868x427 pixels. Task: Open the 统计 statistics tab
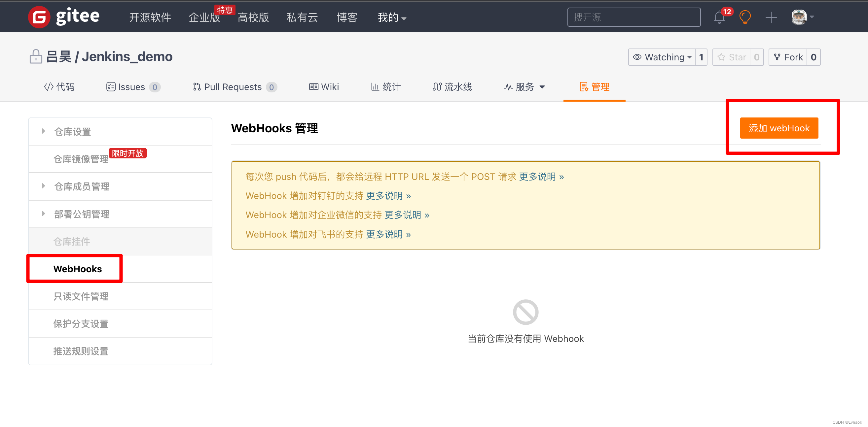click(x=386, y=87)
